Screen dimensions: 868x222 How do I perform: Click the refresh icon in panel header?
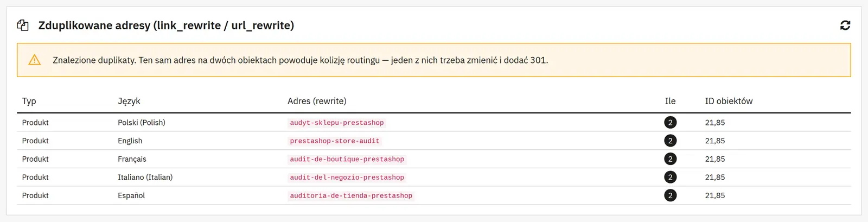tap(845, 25)
